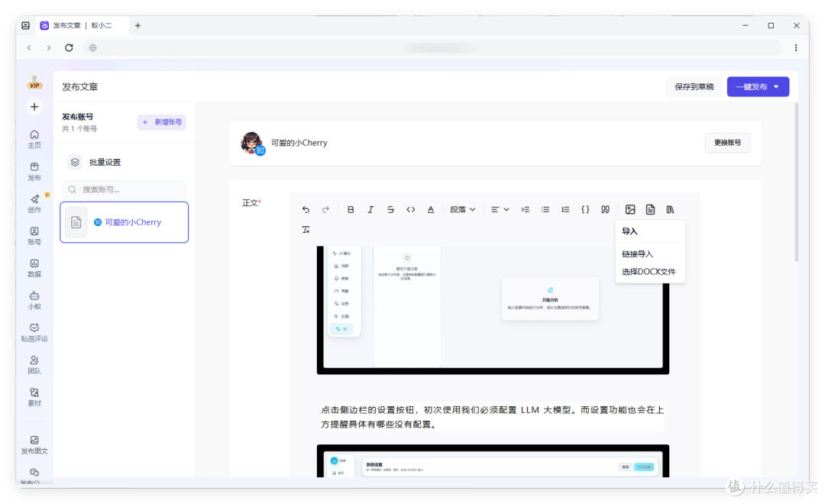Open 数据 in the sidebar
The height and width of the screenshot is (504, 825).
click(x=34, y=268)
